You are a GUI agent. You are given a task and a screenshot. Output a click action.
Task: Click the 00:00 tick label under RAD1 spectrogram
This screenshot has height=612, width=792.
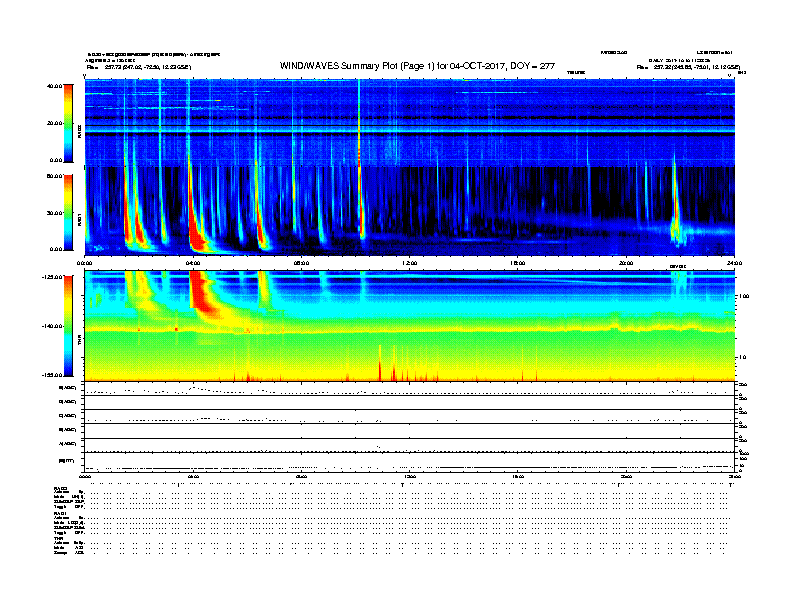pos(84,263)
